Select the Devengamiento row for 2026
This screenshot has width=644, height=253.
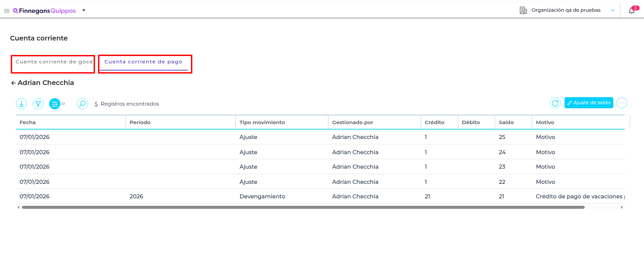coord(262,196)
